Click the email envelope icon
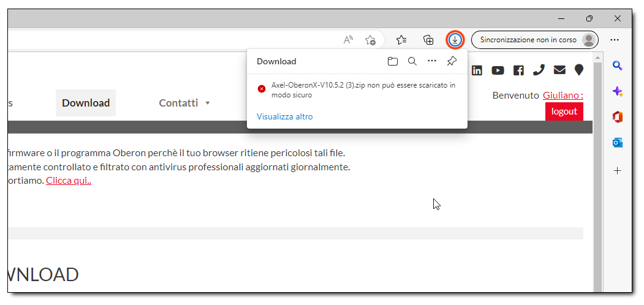This screenshot has width=644, height=305. (x=559, y=70)
